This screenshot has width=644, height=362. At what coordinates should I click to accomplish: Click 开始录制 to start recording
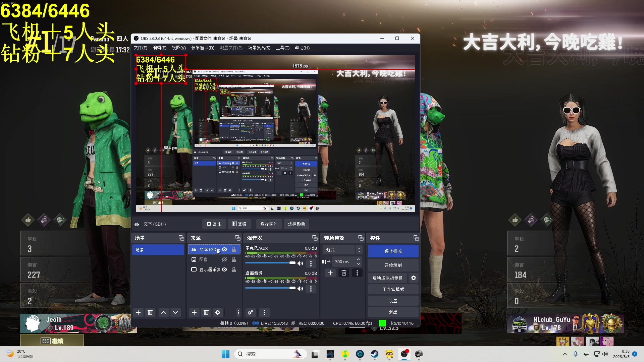point(393,265)
